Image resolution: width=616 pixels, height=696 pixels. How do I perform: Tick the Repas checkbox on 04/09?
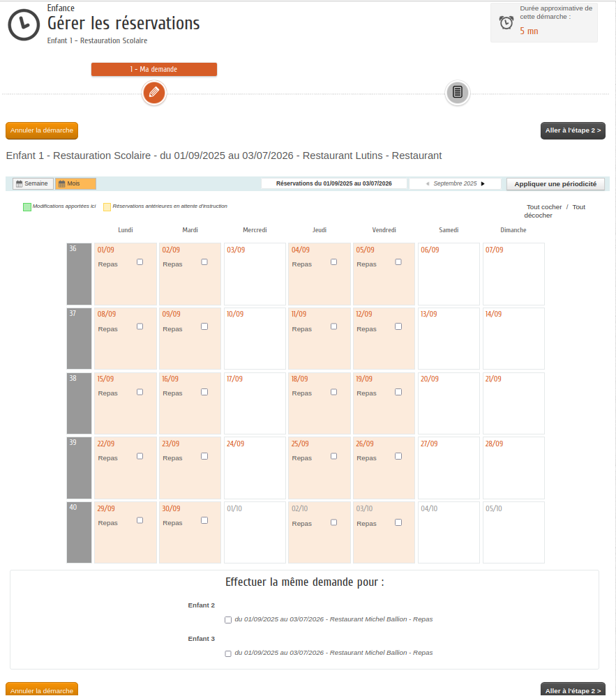click(x=334, y=262)
